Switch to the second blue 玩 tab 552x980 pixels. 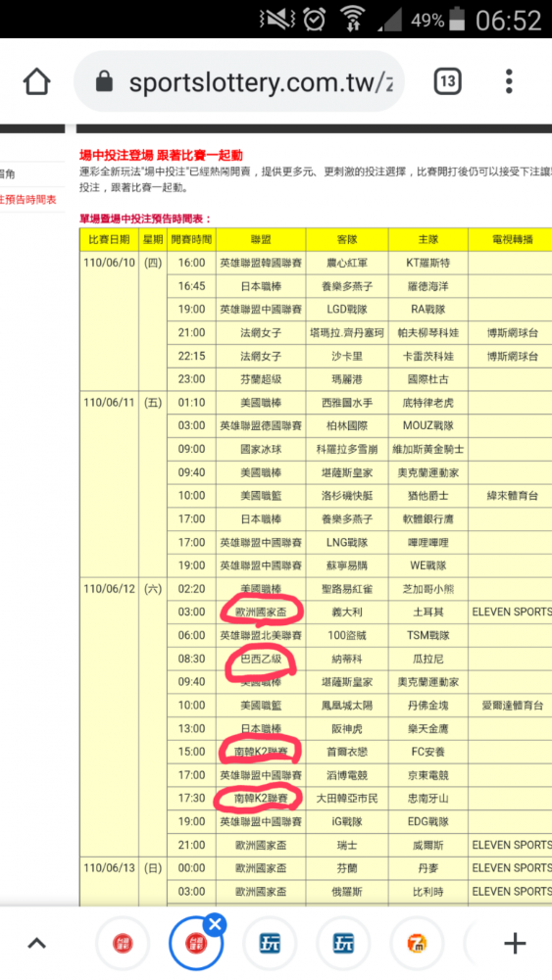(x=343, y=944)
